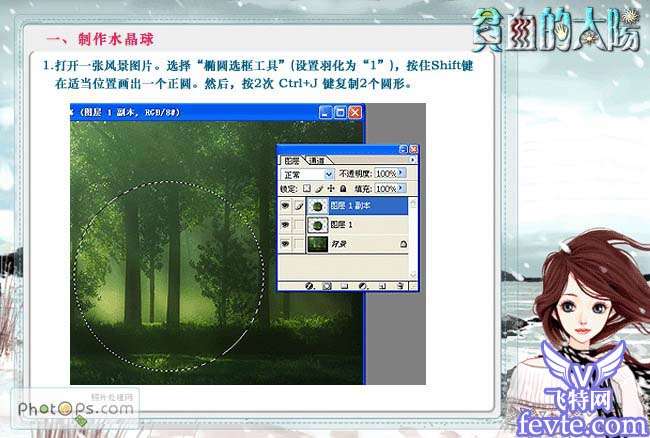This screenshot has width=650, height=438.
Task: Close the document window
Action: (x=355, y=112)
